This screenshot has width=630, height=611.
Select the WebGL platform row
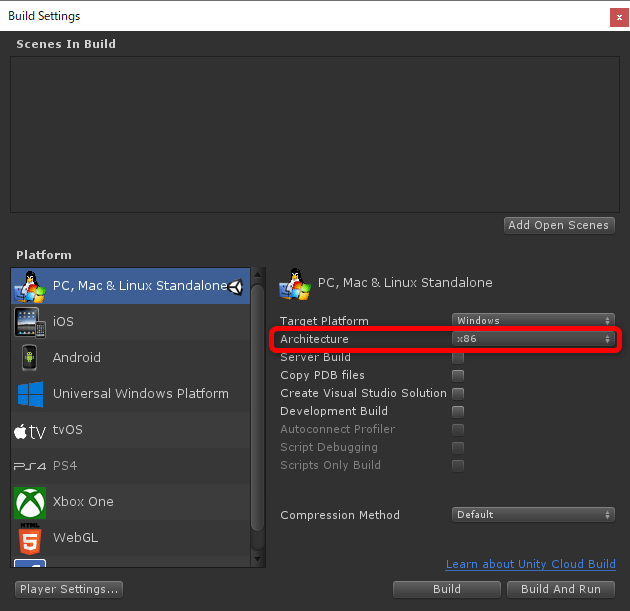pos(131,538)
